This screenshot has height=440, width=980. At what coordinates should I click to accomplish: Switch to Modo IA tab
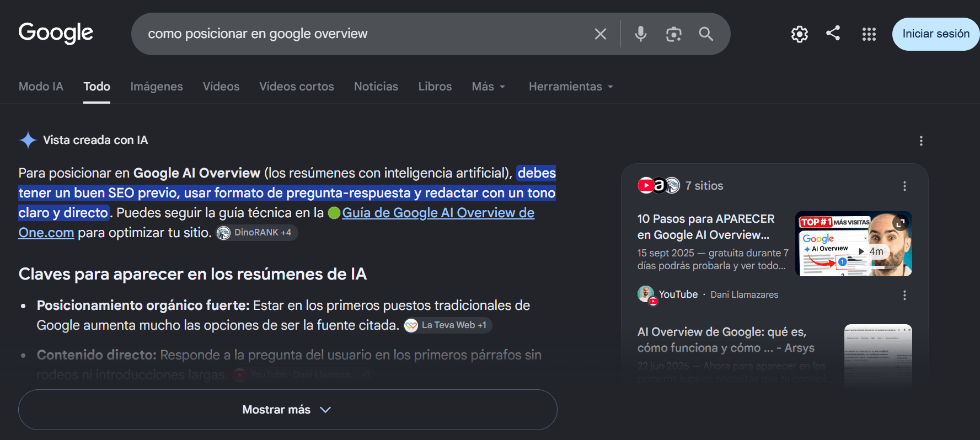coord(41,87)
